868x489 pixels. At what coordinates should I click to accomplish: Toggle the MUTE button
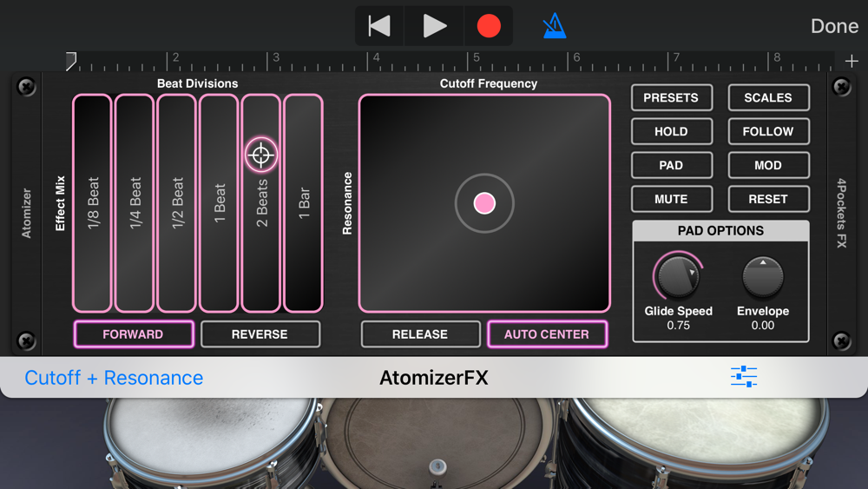click(672, 200)
